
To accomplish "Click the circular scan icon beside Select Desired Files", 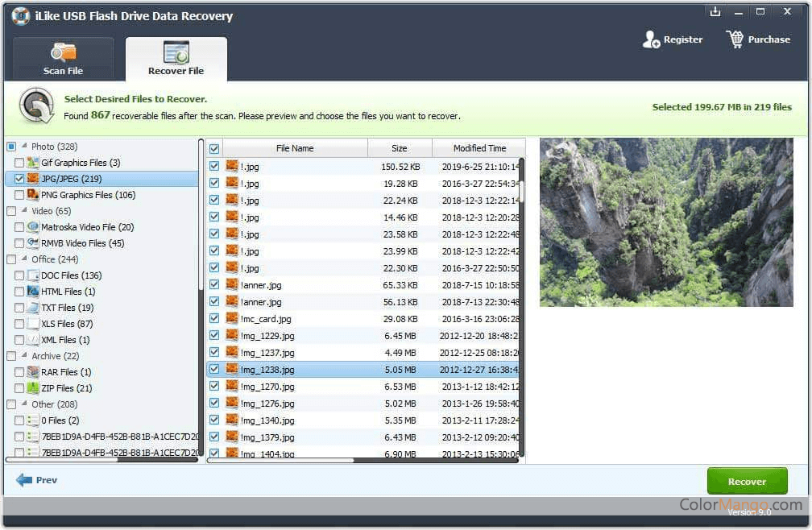I will (x=35, y=107).
